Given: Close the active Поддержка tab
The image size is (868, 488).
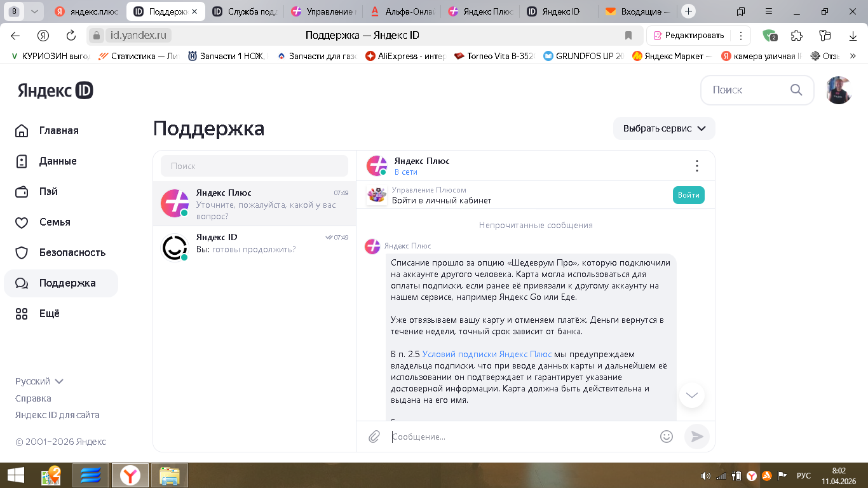Looking at the screenshot, I should point(194,11).
